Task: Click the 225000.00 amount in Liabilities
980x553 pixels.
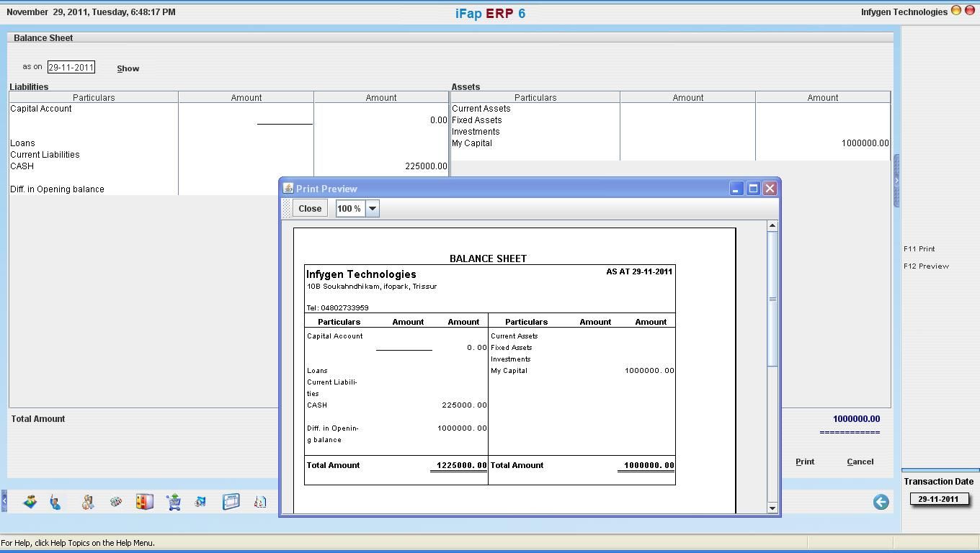Action: tap(426, 166)
